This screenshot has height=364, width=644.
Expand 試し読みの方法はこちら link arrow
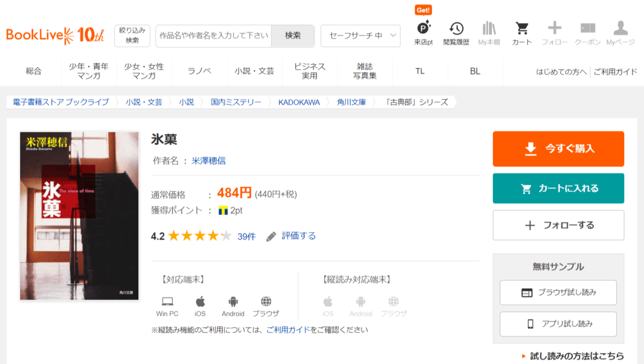(x=524, y=356)
